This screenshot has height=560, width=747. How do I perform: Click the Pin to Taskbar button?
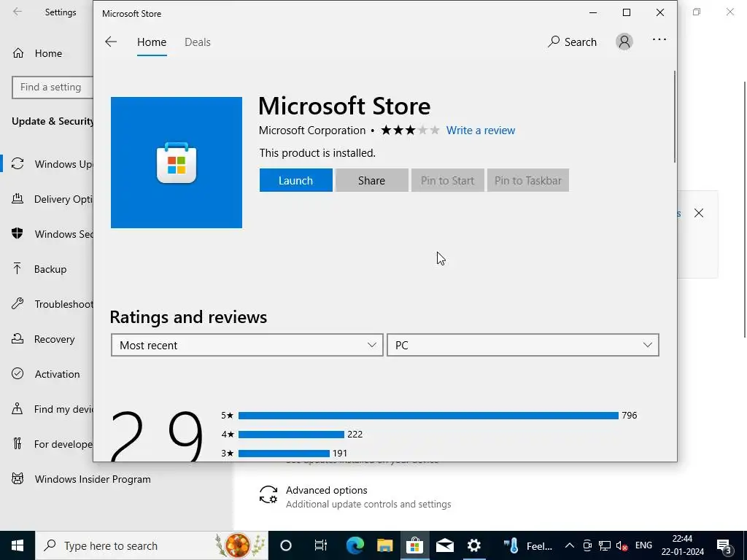528,181
